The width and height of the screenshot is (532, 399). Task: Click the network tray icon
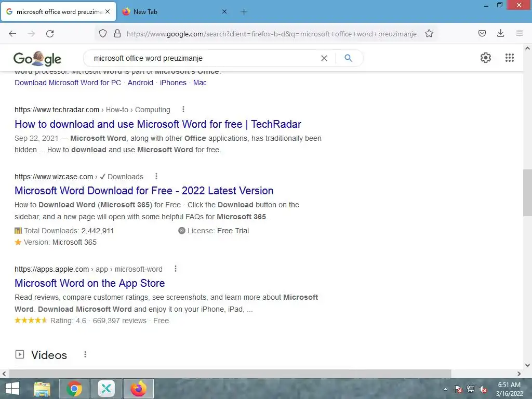pyautogui.click(x=471, y=389)
